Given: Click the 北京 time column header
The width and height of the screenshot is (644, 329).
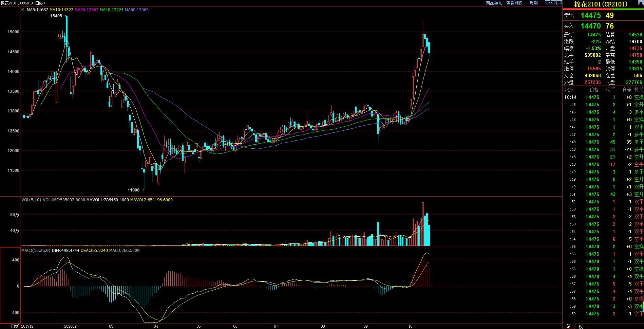Looking at the screenshot, I should click(x=569, y=90).
